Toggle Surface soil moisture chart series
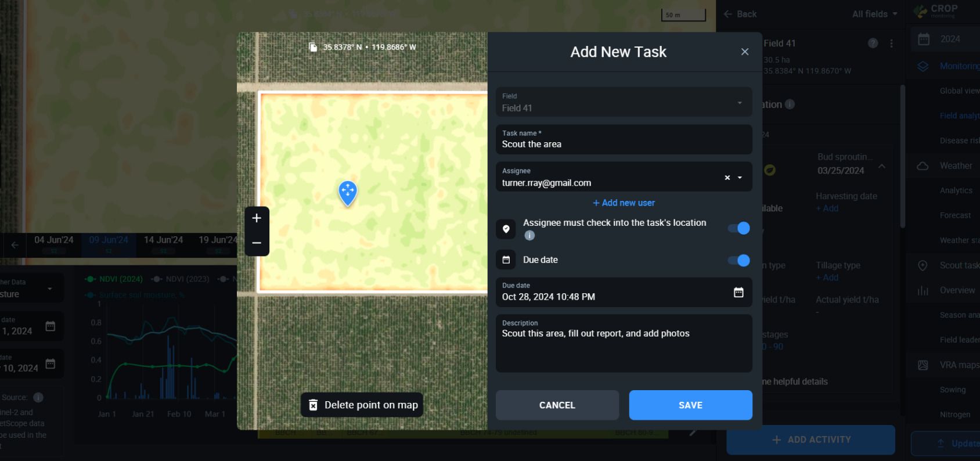The image size is (980, 461). point(135,295)
